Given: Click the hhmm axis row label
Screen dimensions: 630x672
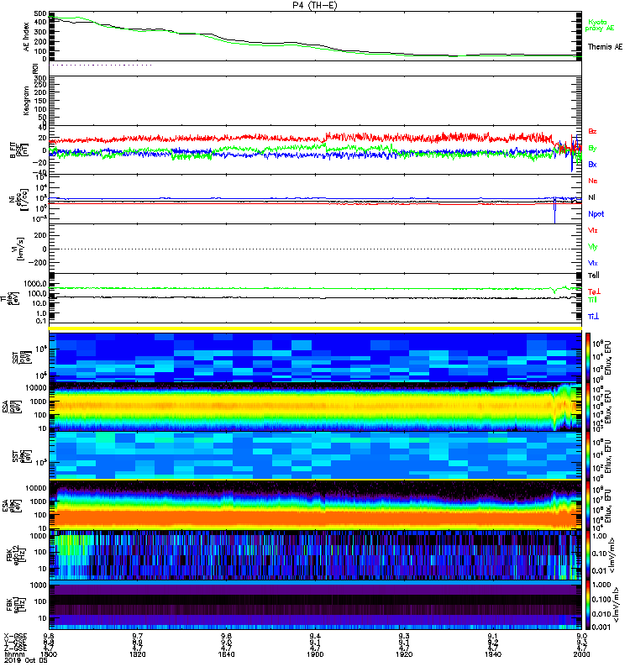Looking at the screenshot, I should coord(13,654).
